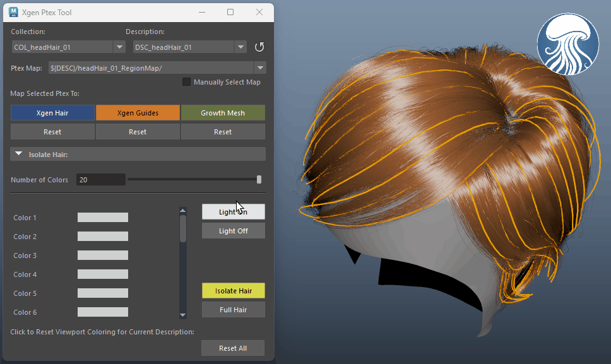Click the Number of Colors slider handle
611x364 pixels.
point(259,179)
